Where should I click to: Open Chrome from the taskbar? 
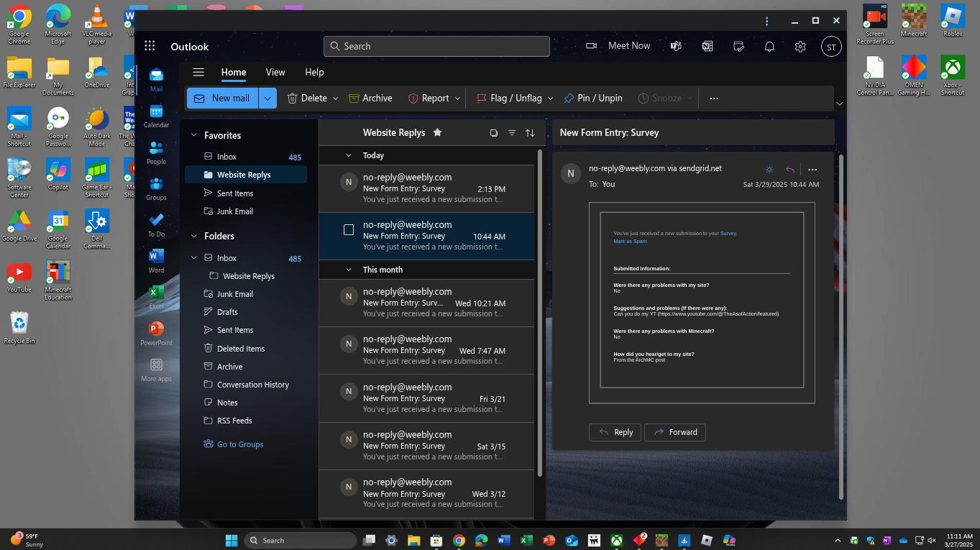tap(459, 540)
